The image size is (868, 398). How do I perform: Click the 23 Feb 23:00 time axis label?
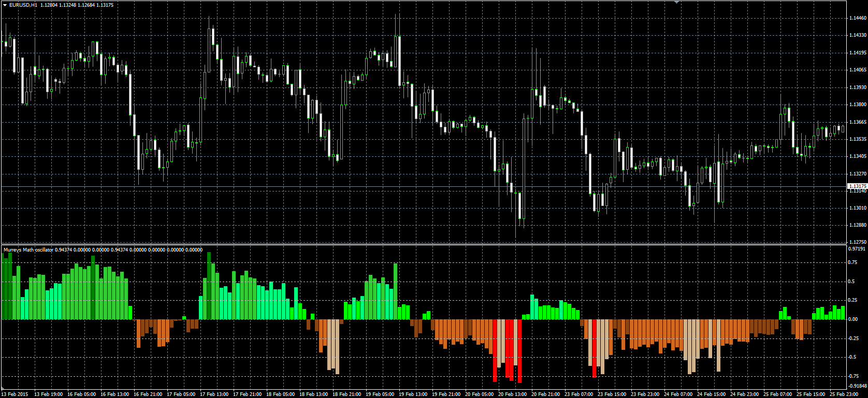click(x=645, y=394)
